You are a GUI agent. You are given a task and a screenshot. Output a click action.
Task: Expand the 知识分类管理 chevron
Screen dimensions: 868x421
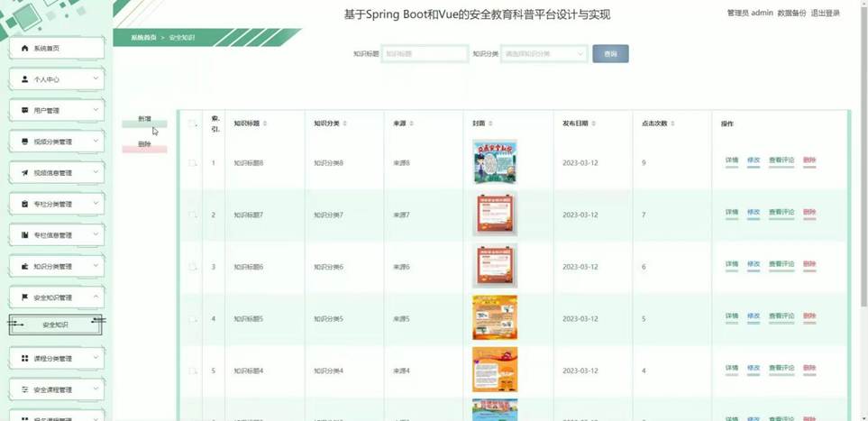coord(96,266)
